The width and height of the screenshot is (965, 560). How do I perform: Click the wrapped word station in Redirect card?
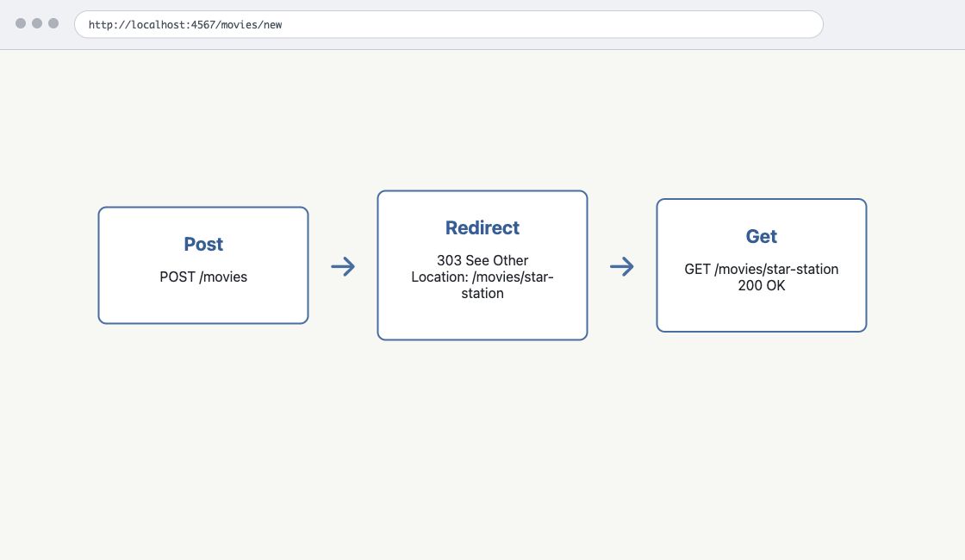tap(482, 294)
